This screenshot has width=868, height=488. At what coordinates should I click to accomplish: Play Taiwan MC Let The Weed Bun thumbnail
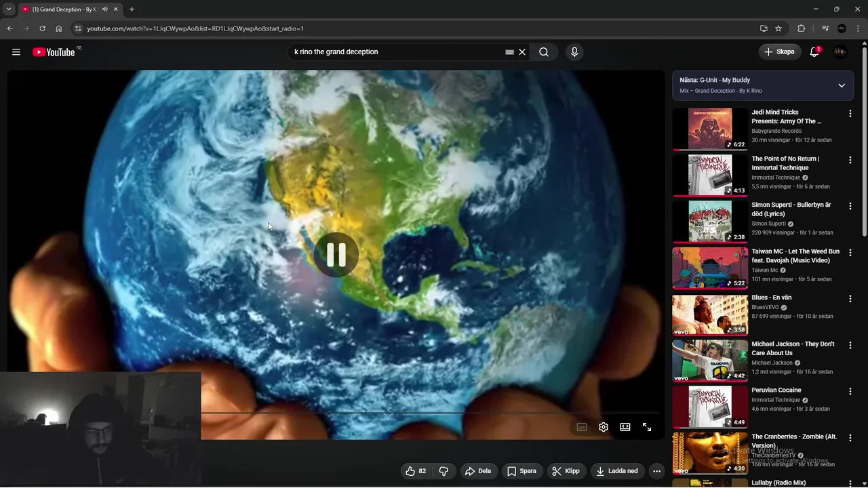coord(710,268)
